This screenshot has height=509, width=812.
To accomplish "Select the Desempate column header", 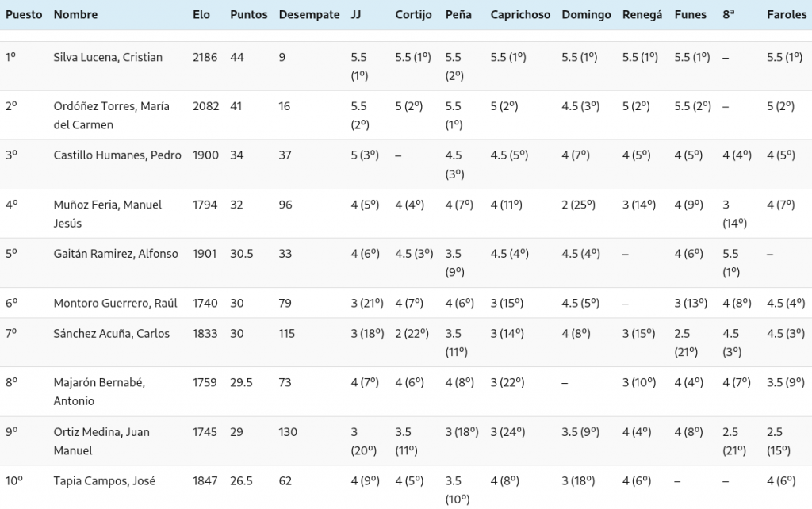I will coord(309,15).
